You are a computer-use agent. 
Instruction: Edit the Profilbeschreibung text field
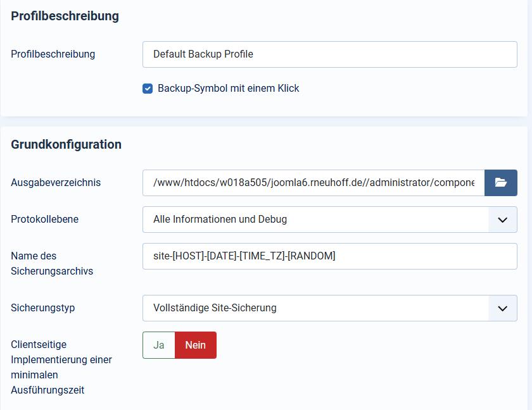[329, 54]
